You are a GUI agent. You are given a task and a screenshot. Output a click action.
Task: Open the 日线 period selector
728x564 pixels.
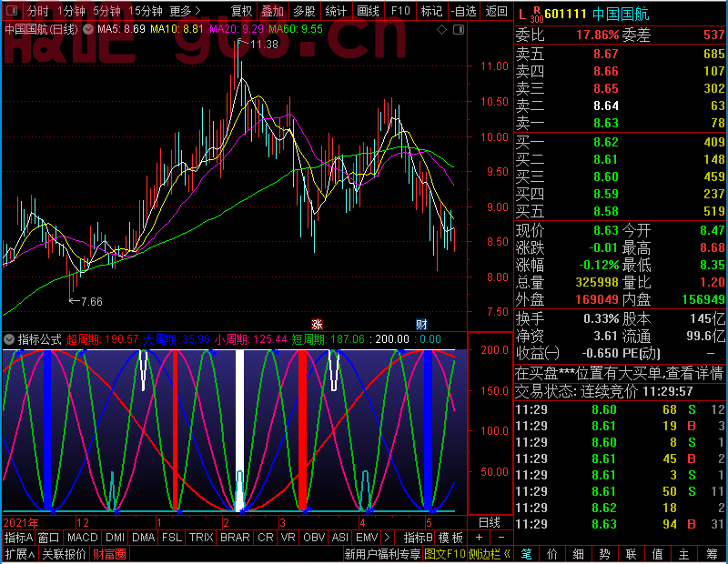pos(490,523)
